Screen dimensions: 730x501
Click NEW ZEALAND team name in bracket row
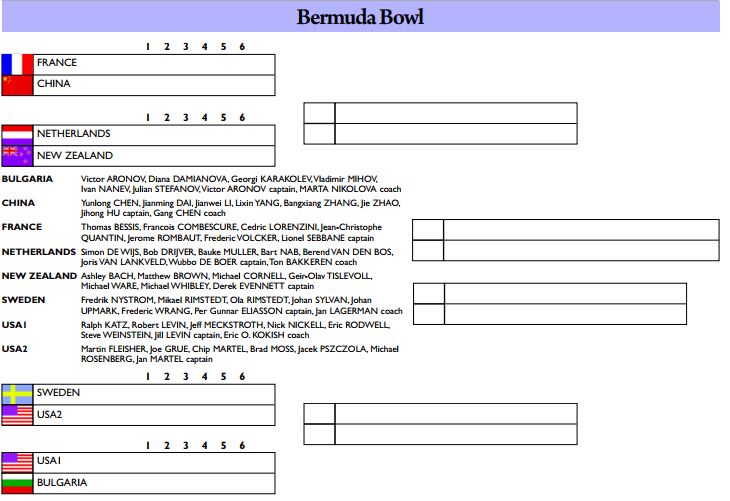point(75,156)
